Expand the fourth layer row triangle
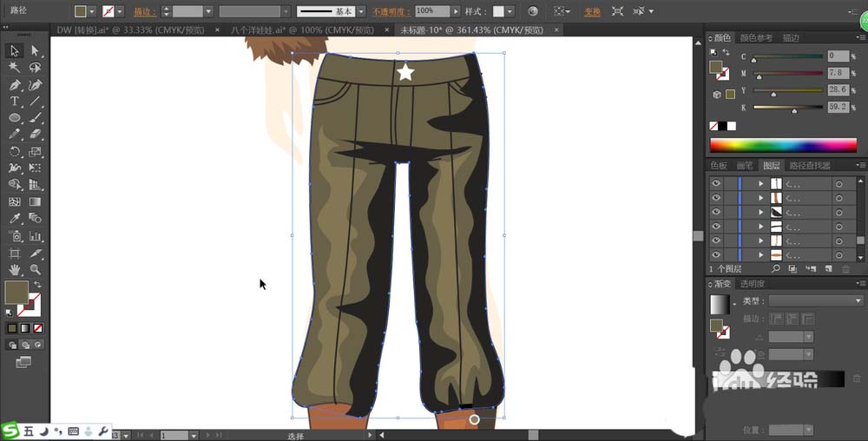 click(x=761, y=227)
